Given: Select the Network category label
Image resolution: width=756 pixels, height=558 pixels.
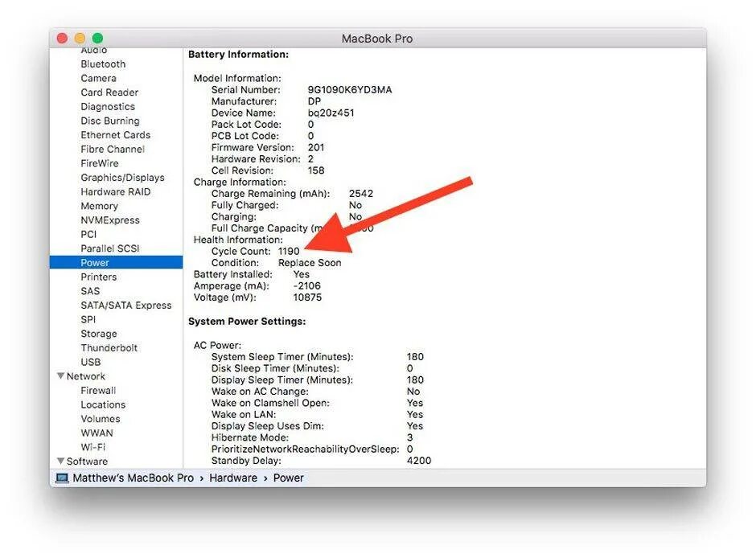Looking at the screenshot, I should click(x=86, y=376).
